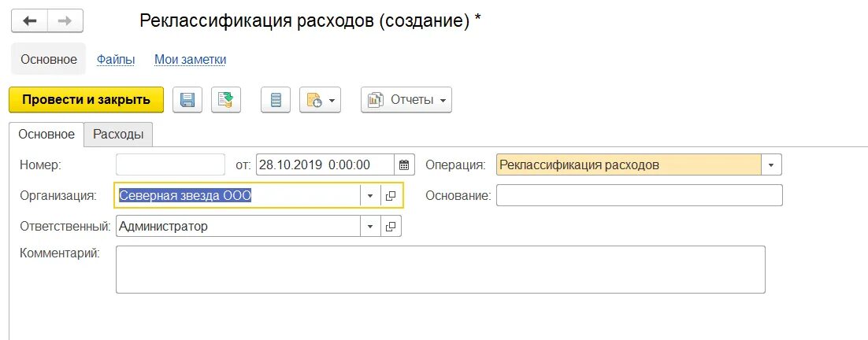
Task: Click the Провести и закрыть button
Action: tap(87, 100)
